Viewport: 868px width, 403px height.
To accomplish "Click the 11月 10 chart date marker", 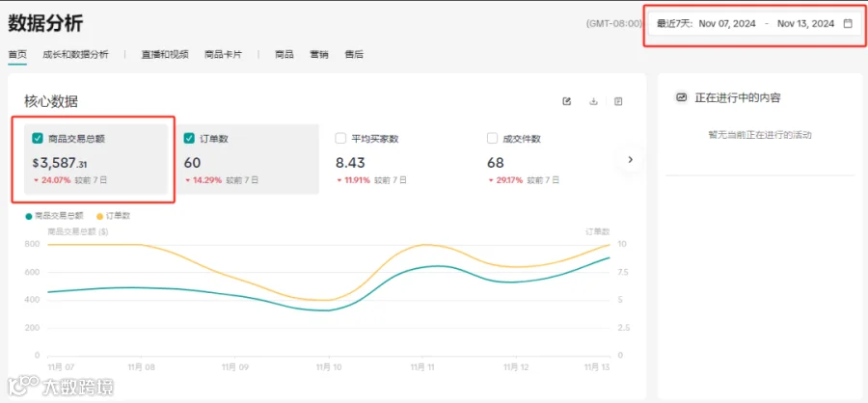I will (329, 366).
